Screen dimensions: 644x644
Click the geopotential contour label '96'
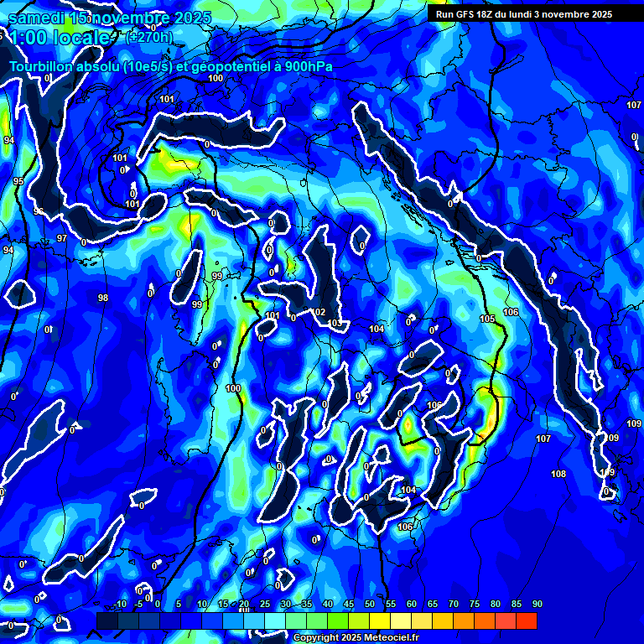39,211
